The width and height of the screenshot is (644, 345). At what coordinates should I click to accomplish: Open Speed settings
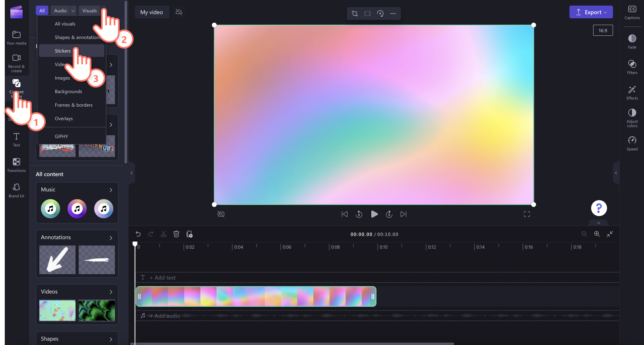click(x=632, y=143)
